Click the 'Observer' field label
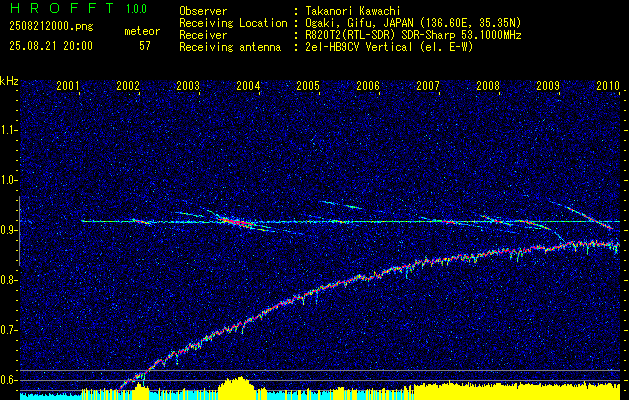The height and width of the screenshot is (400, 629). tap(203, 11)
